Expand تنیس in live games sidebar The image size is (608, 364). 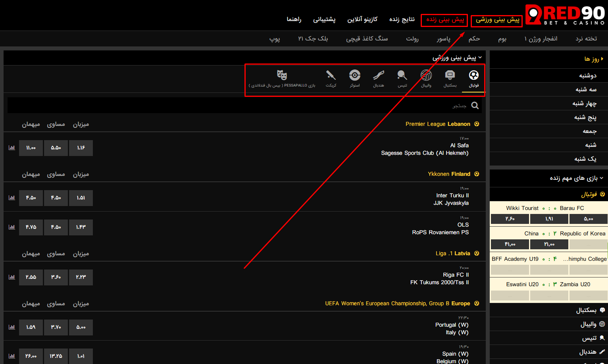[x=548, y=338]
